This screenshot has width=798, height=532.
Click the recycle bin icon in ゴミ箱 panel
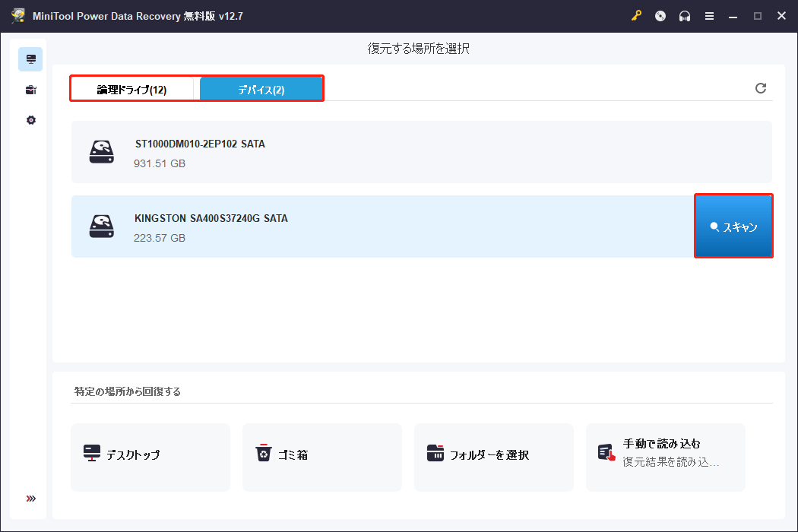(264, 452)
